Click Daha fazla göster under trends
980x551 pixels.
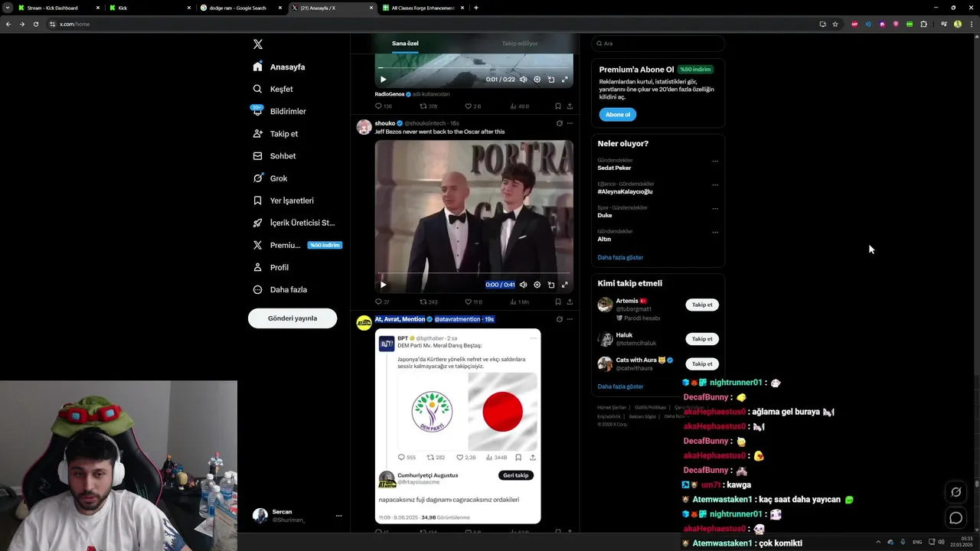pos(620,258)
